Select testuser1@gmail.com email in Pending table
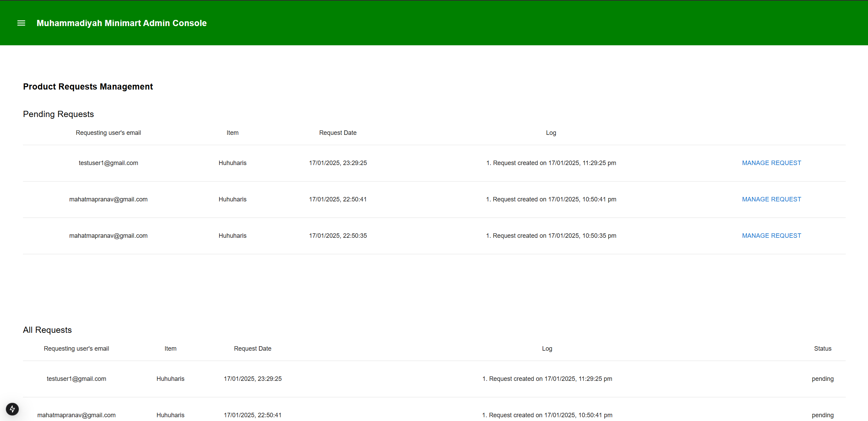Viewport: 868px width, 421px height. click(x=108, y=163)
